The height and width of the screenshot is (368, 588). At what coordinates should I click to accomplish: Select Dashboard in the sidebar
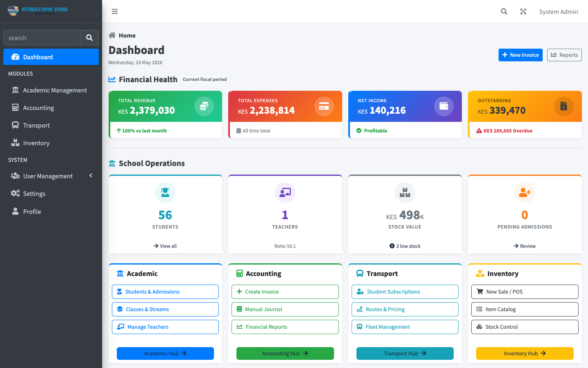tap(51, 57)
